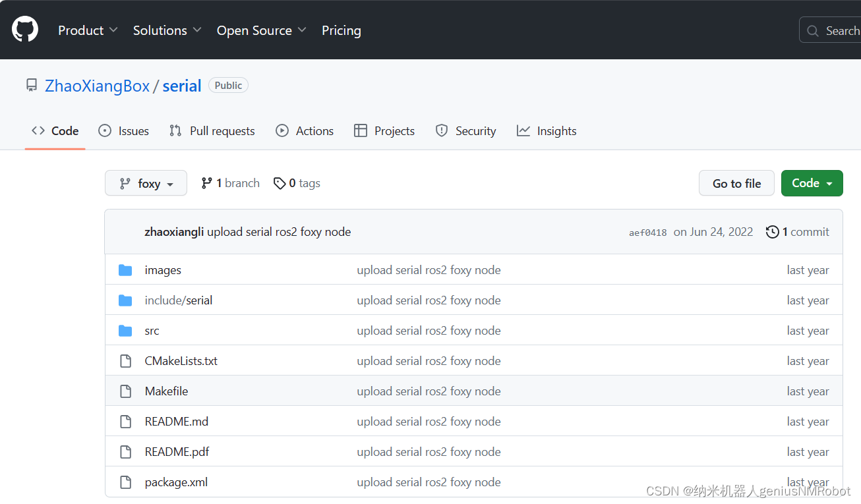Open the zhaoxiangli author link
Image resolution: width=861 pixels, height=504 pixels.
pos(174,232)
